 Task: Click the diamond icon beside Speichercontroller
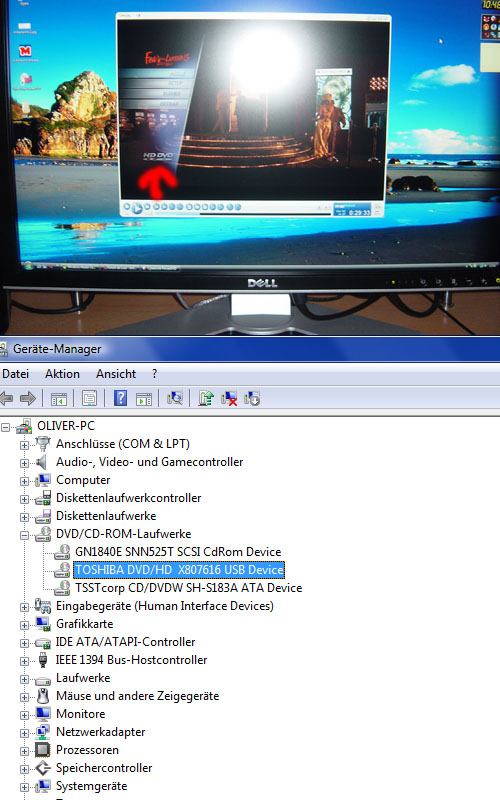[x=43, y=768]
